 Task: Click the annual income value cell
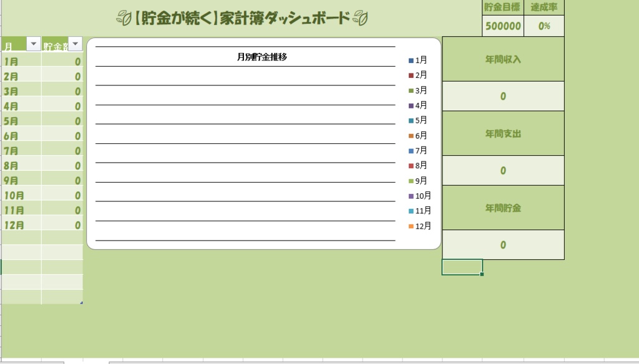(504, 97)
